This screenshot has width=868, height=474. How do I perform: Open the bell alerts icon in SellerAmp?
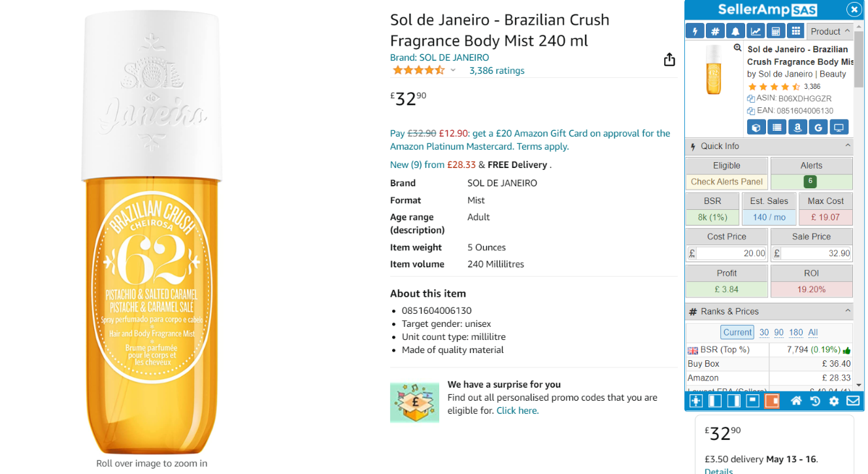coord(735,31)
